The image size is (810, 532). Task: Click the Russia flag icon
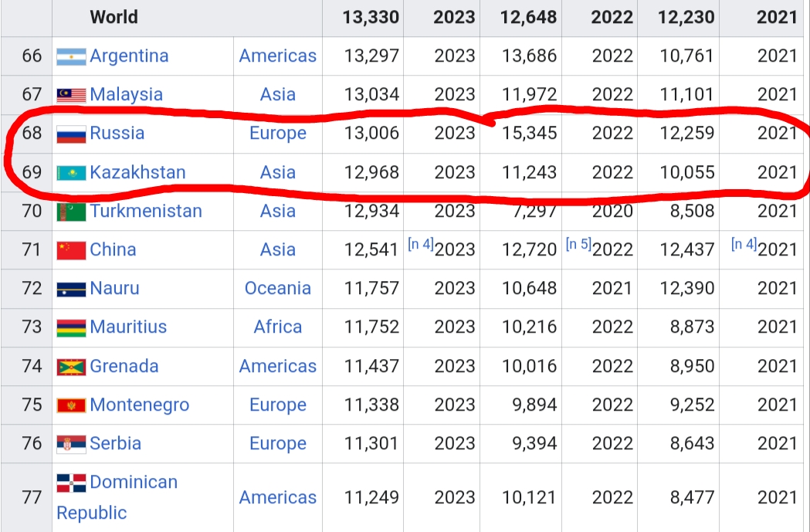[x=71, y=134]
